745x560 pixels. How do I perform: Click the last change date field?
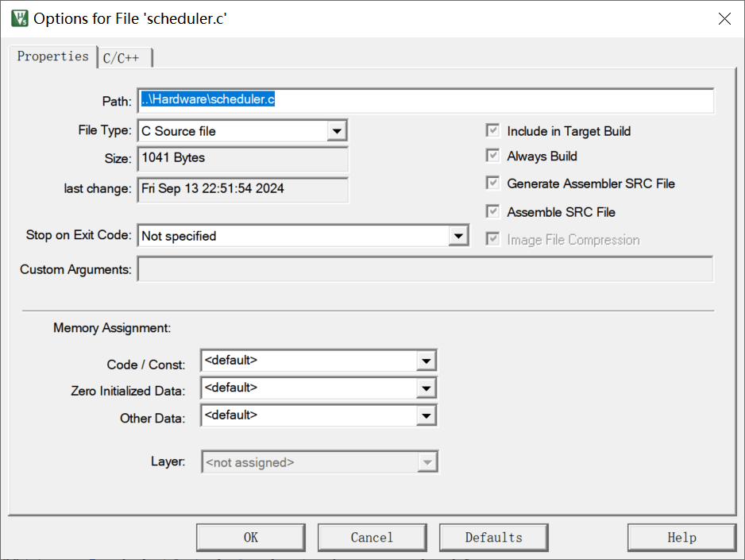tap(243, 189)
